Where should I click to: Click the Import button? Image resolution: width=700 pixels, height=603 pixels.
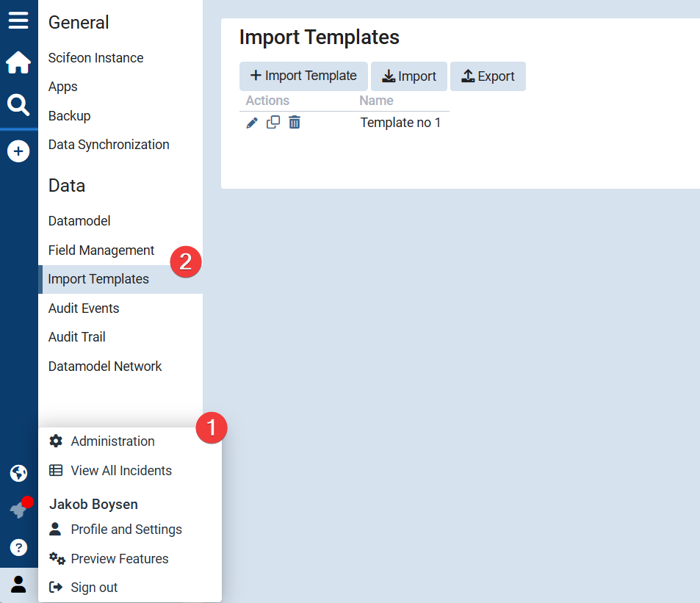[409, 76]
